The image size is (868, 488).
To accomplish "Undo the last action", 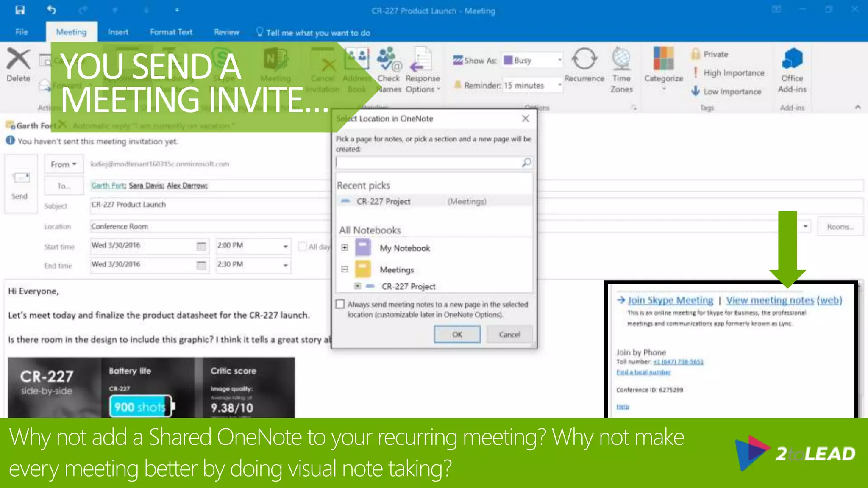I will [x=51, y=10].
